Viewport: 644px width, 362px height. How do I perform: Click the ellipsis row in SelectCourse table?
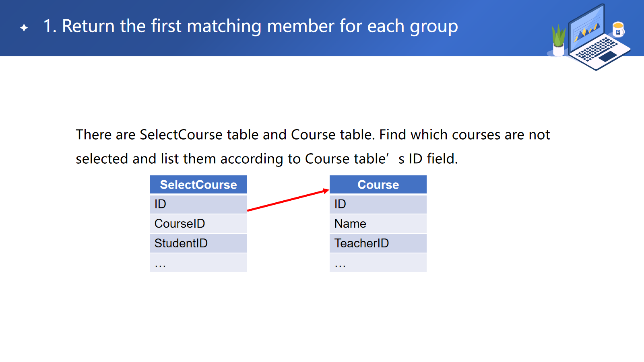[198, 263]
